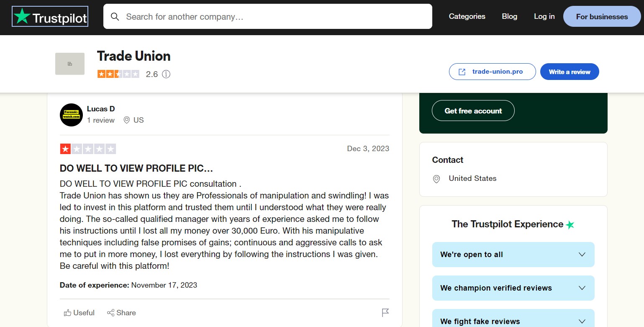
Task: Click the external link icon in trade-union.pro button
Action: (462, 72)
